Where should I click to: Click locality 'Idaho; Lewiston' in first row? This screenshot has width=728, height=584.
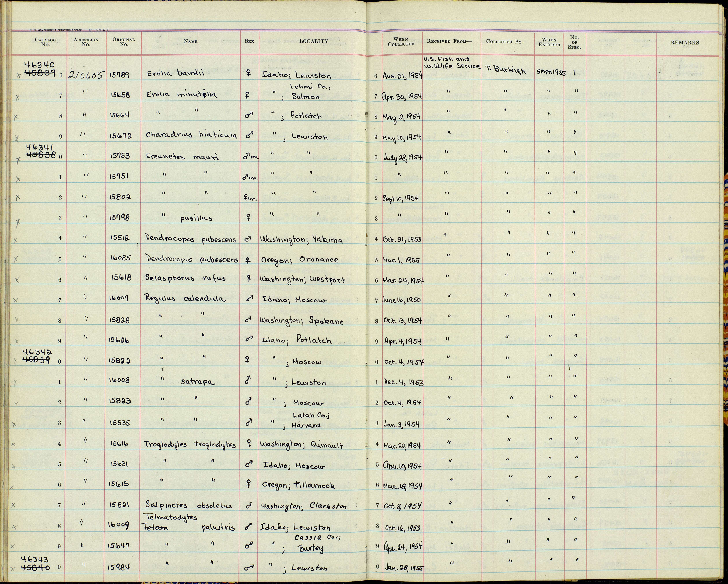tap(297, 75)
